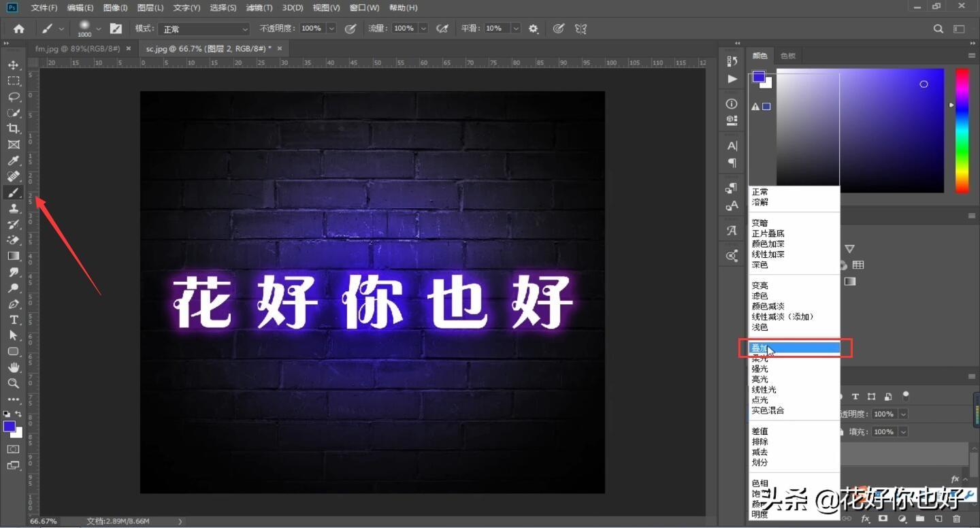Go to the Home screen icon

(18, 29)
